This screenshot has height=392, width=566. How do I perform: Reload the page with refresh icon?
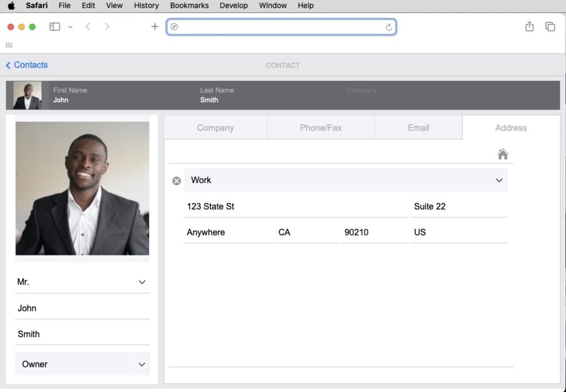389,27
